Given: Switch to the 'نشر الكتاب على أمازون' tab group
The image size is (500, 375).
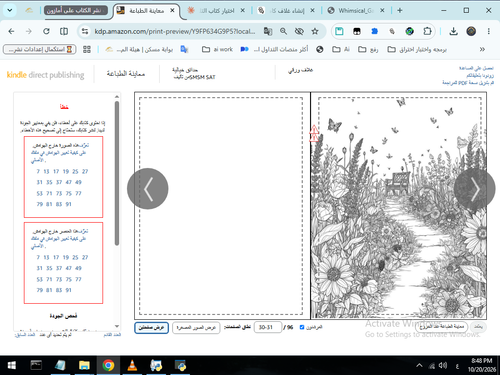Looking at the screenshot, I should pos(76,10).
